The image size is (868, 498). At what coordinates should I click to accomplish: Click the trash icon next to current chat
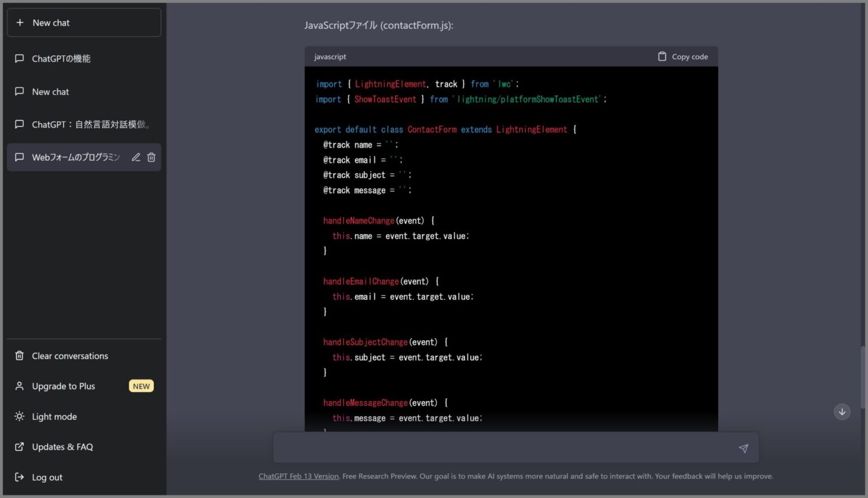pyautogui.click(x=151, y=157)
